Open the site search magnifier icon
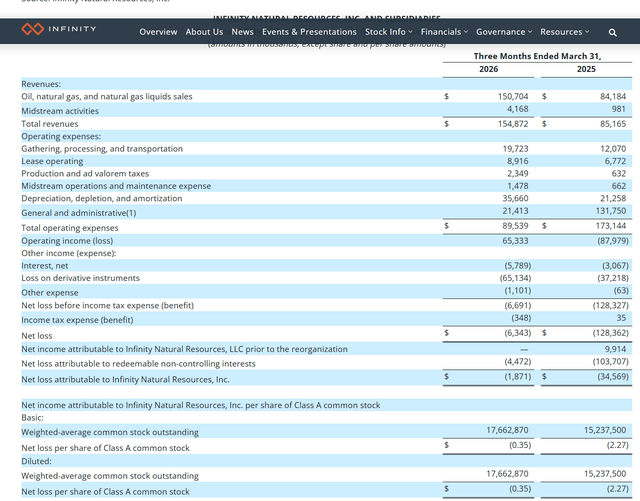The width and height of the screenshot is (640, 501). 612,32
